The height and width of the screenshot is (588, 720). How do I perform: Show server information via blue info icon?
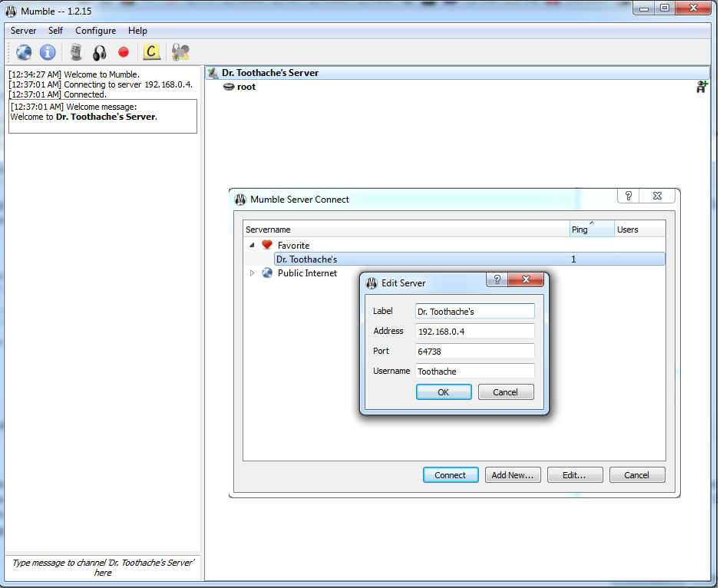(48, 52)
